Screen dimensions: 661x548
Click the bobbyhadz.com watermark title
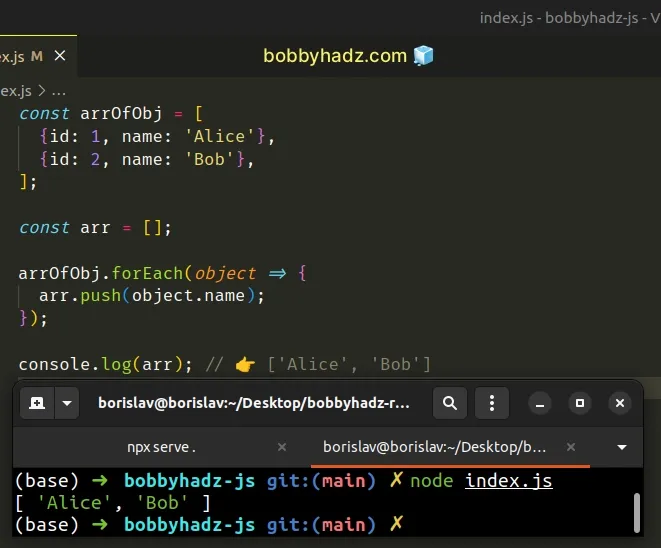coord(335,56)
